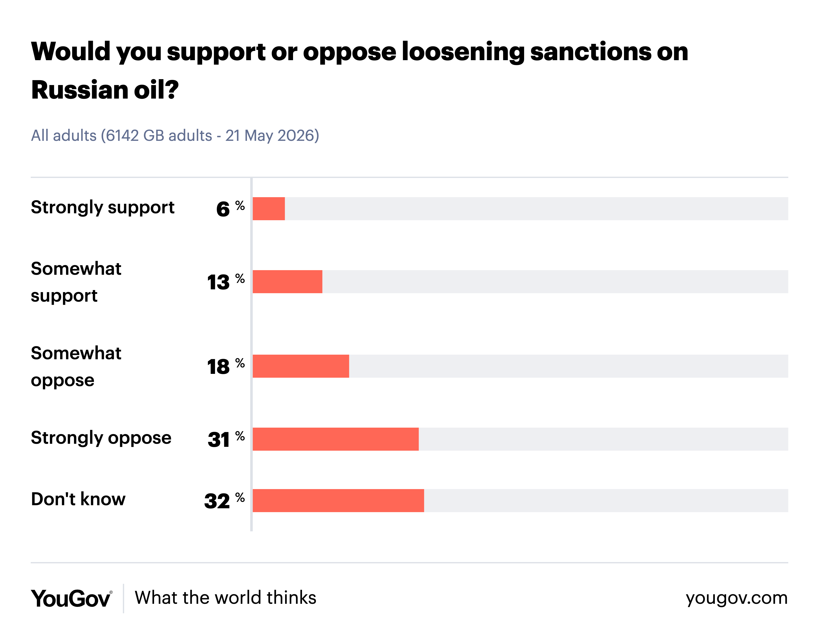
Task: Select the Strongly oppose red bar
Action: coord(336,439)
